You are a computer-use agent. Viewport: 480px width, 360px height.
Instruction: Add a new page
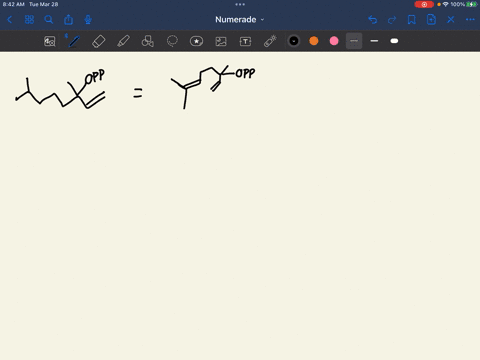tap(431, 20)
